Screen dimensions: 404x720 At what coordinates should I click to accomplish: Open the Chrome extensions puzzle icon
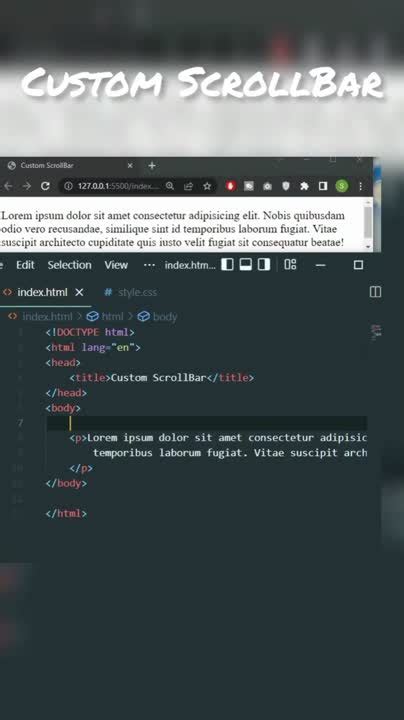(x=304, y=186)
